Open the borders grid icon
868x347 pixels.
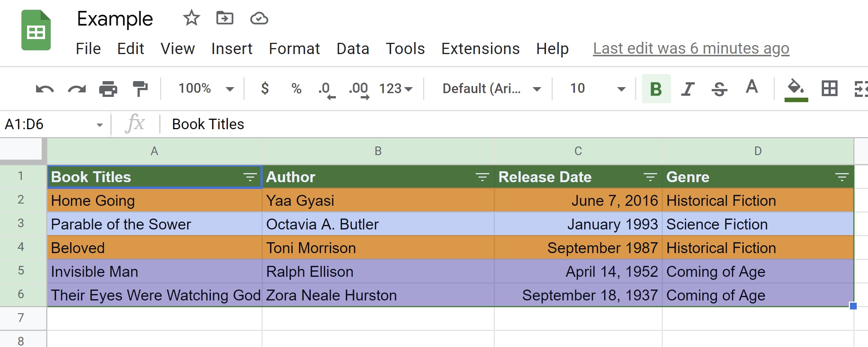[x=829, y=89]
